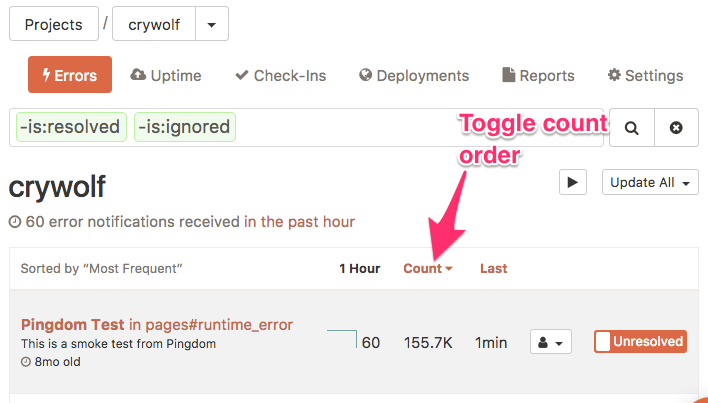The image size is (708, 403).
Task: Open the assignee person dropdown
Action: tap(549, 342)
